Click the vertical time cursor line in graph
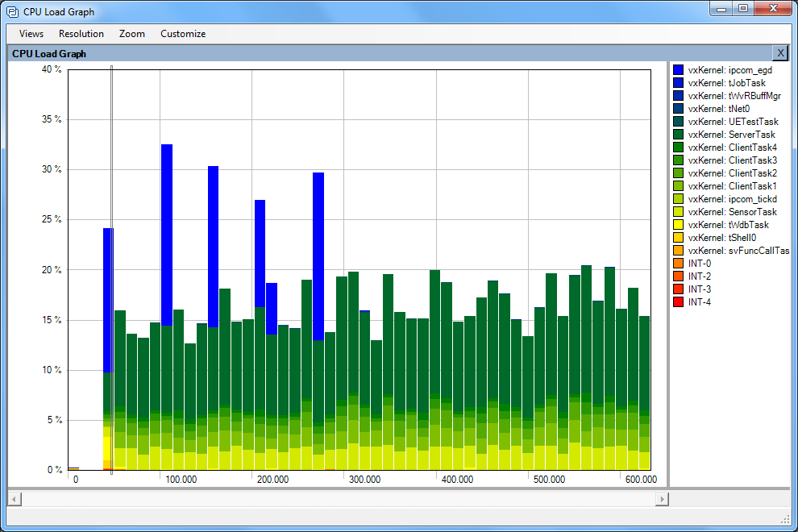Image resolution: width=798 pixels, height=532 pixels. (111, 270)
